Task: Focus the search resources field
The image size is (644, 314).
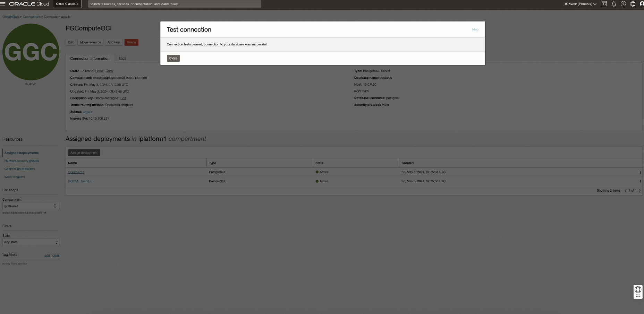Action: click(x=174, y=4)
